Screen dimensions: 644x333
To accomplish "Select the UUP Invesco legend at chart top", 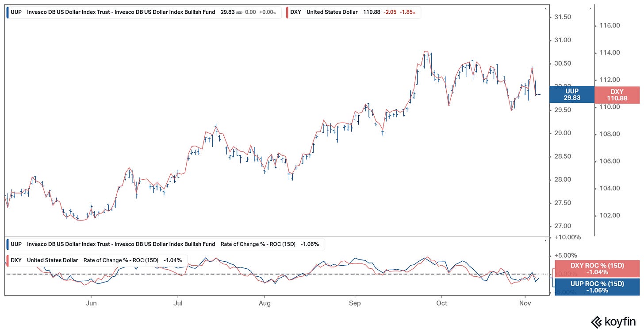I will 144,12.
